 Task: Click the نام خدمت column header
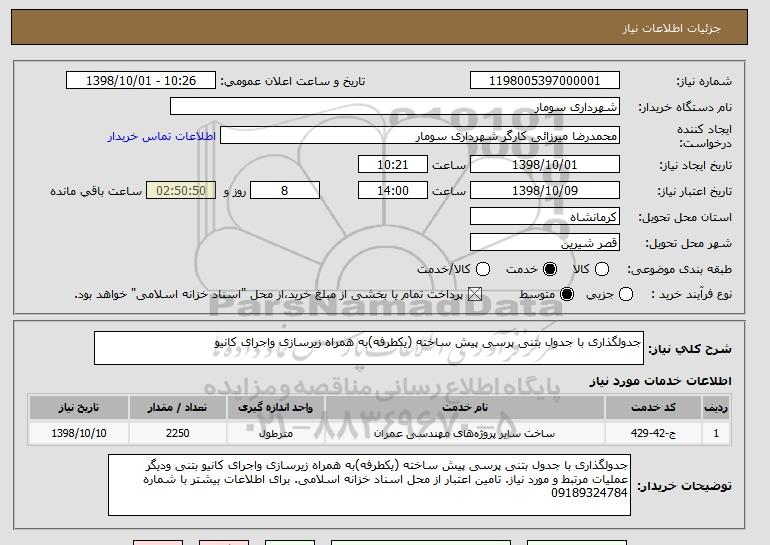click(x=465, y=408)
